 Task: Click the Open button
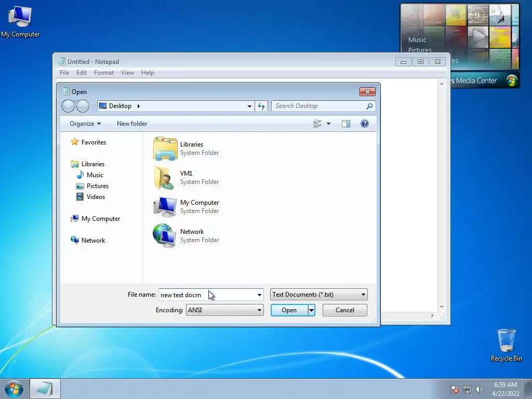(289, 310)
